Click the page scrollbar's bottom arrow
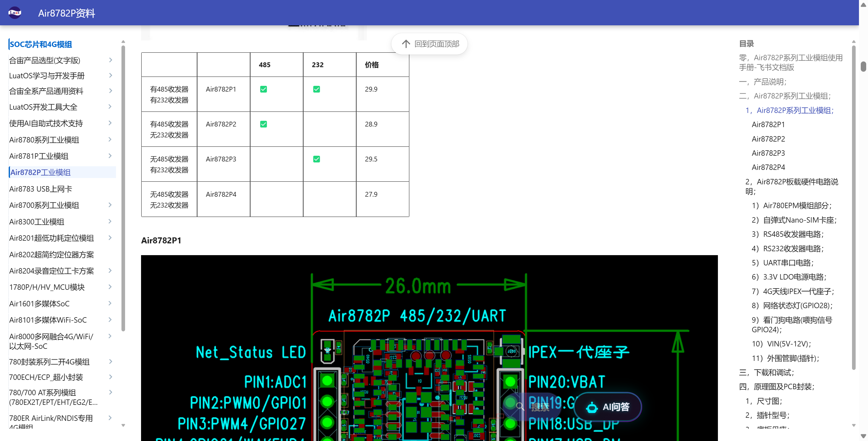This screenshot has height=441, width=868. (863, 436)
